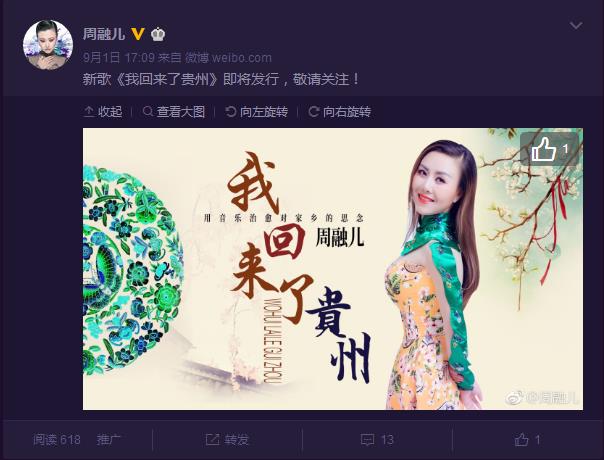Screen dimensions: 604x460
Task: Click the counterclockwise rotate icon
Action: tap(230, 112)
